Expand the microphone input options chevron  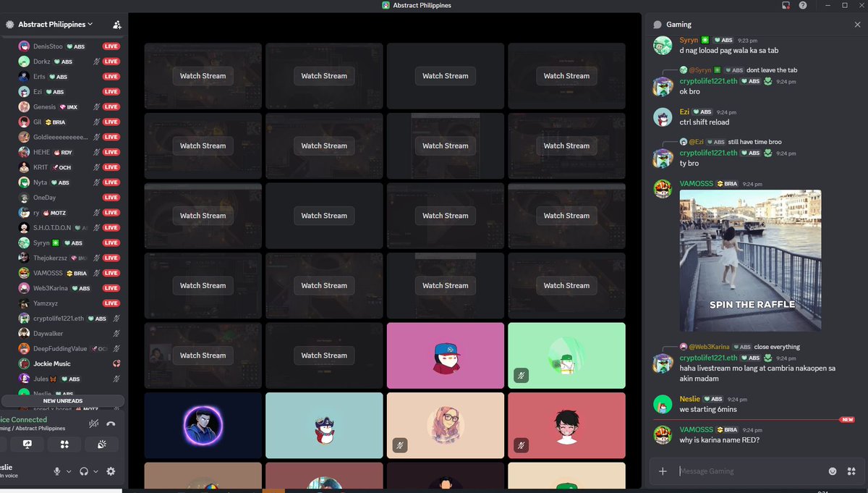[x=69, y=471]
